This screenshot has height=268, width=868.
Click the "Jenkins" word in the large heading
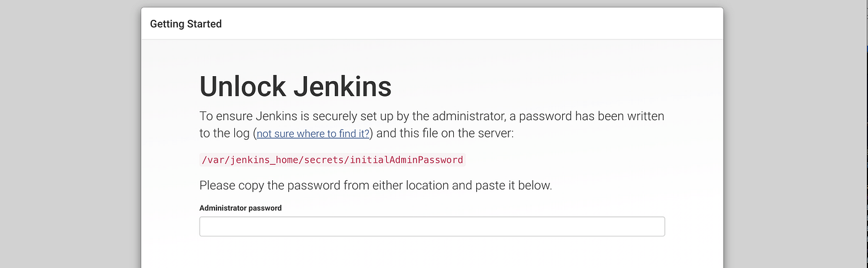click(x=342, y=87)
